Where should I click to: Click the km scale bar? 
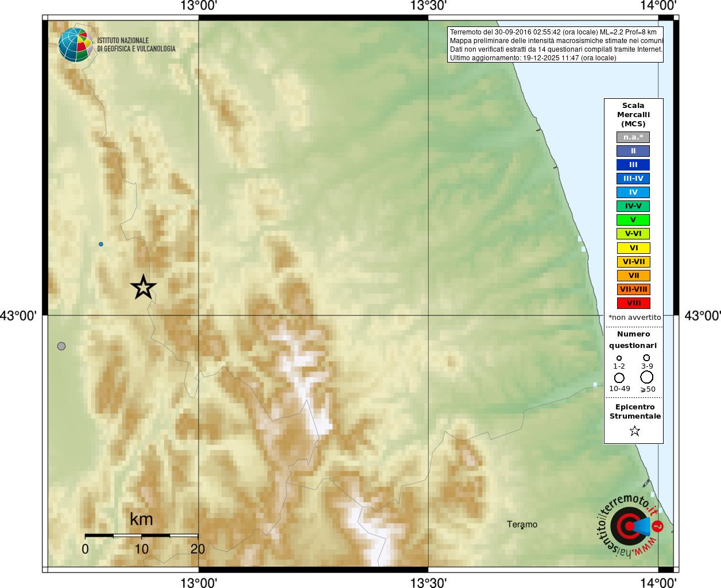(141, 535)
